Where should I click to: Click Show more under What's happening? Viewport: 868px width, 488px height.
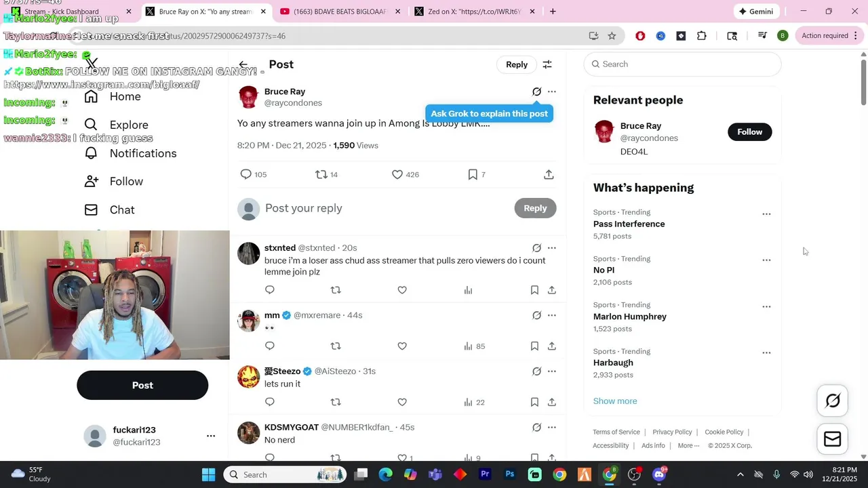pyautogui.click(x=615, y=401)
